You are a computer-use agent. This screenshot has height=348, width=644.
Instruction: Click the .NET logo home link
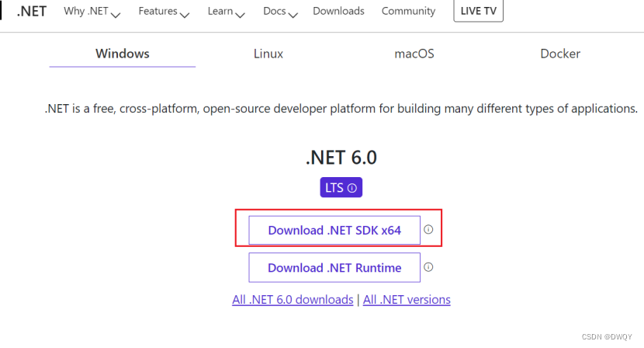point(32,11)
